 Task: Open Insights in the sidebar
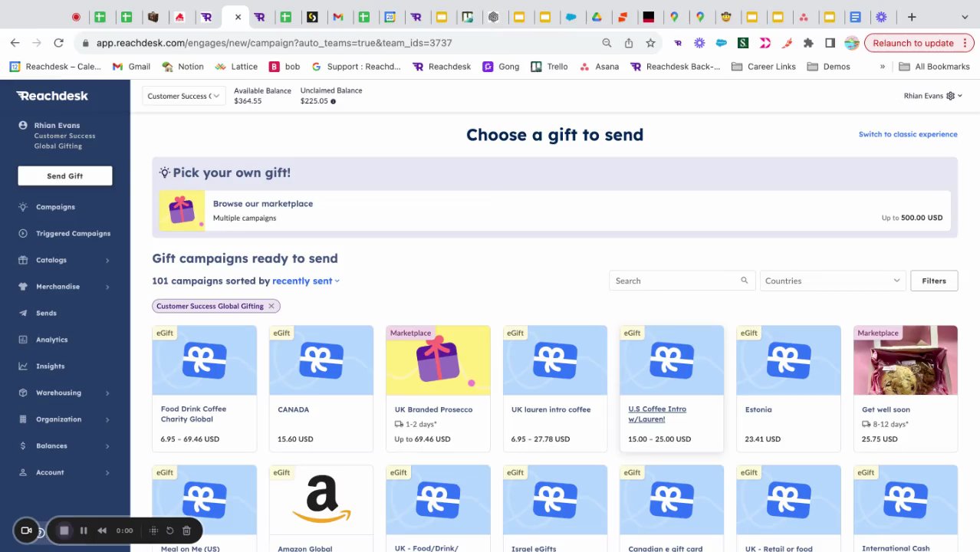pyautogui.click(x=50, y=366)
